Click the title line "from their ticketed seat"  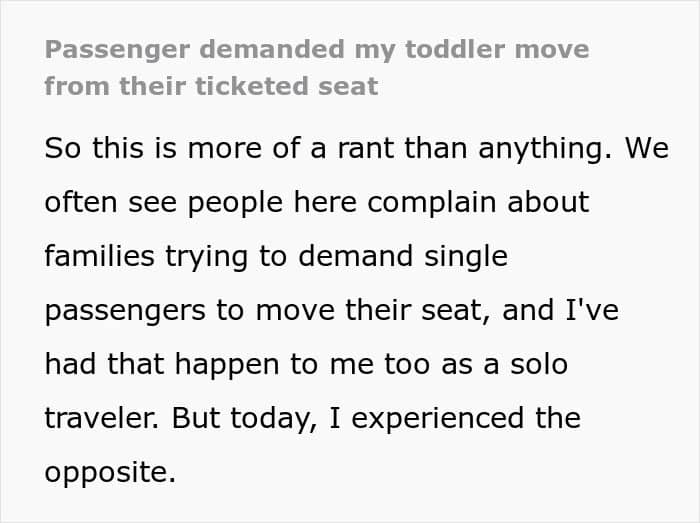click(x=212, y=86)
